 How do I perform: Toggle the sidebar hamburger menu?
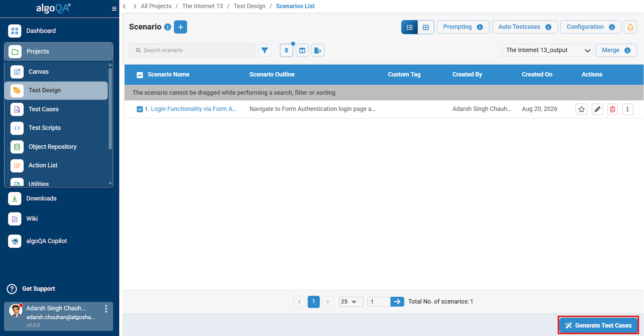[x=114, y=9]
